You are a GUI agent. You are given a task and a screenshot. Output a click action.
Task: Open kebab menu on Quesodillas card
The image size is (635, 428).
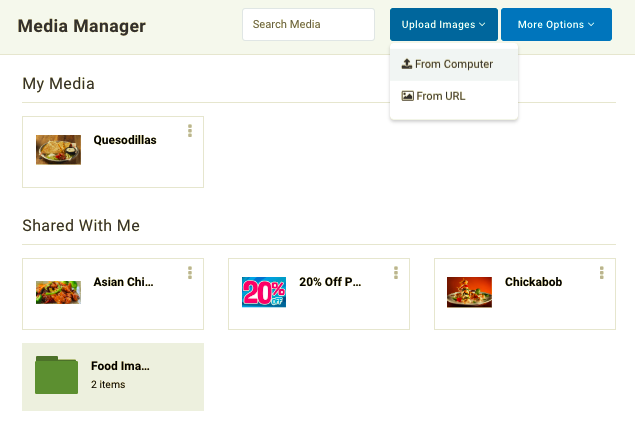pos(190,131)
